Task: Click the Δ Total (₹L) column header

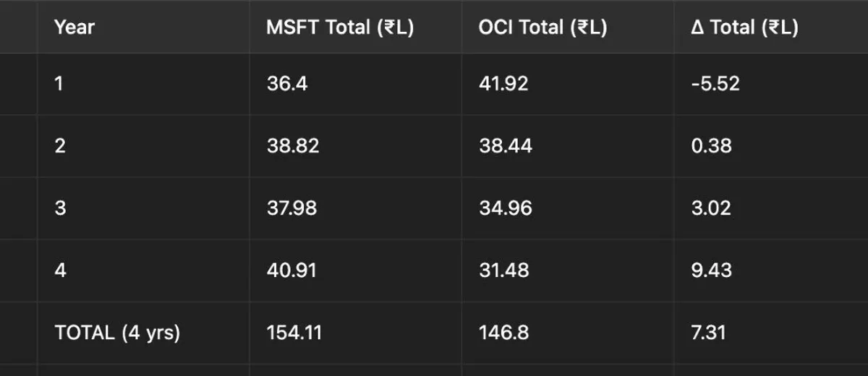Action: pyautogui.click(x=745, y=27)
